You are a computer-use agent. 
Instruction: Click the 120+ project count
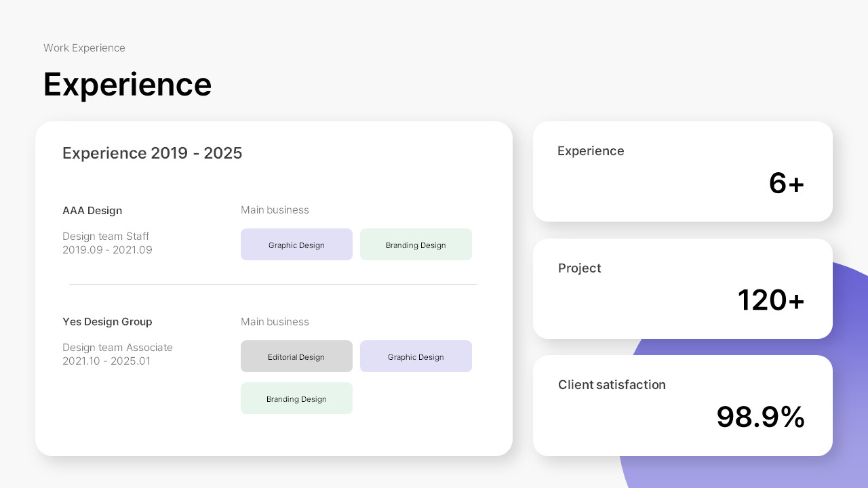[x=771, y=300]
